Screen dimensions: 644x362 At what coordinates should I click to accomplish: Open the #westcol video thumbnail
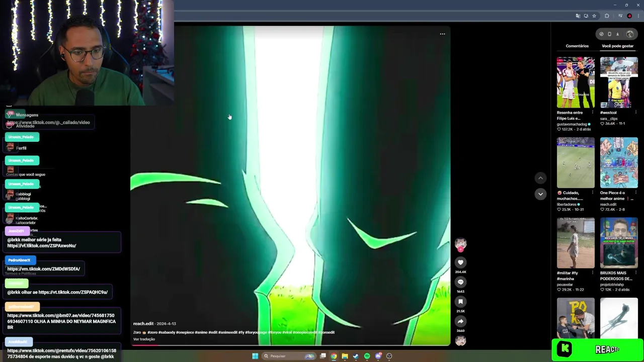pyautogui.click(x=619, y=82)
